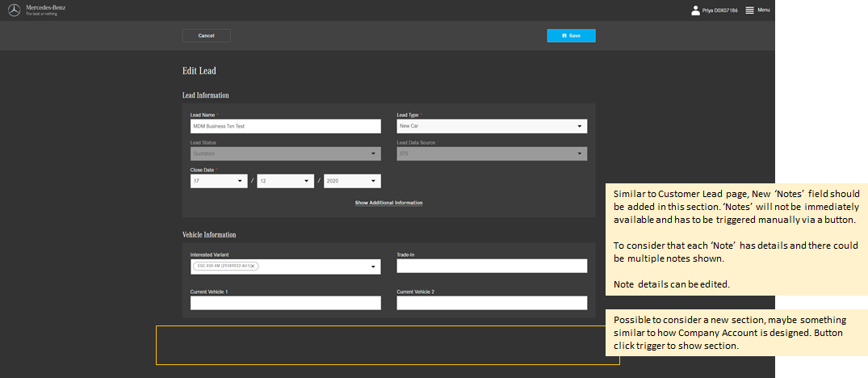This screenshot has width=868, height=378.
Task: Select the Close Date year dropdown
Action: [x=352, y=181]
